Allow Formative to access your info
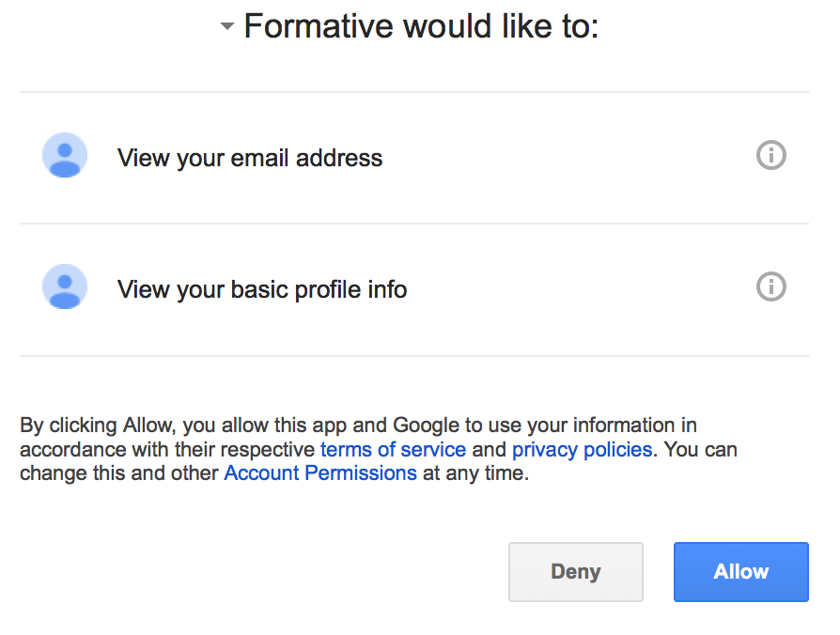 [741, 572]
